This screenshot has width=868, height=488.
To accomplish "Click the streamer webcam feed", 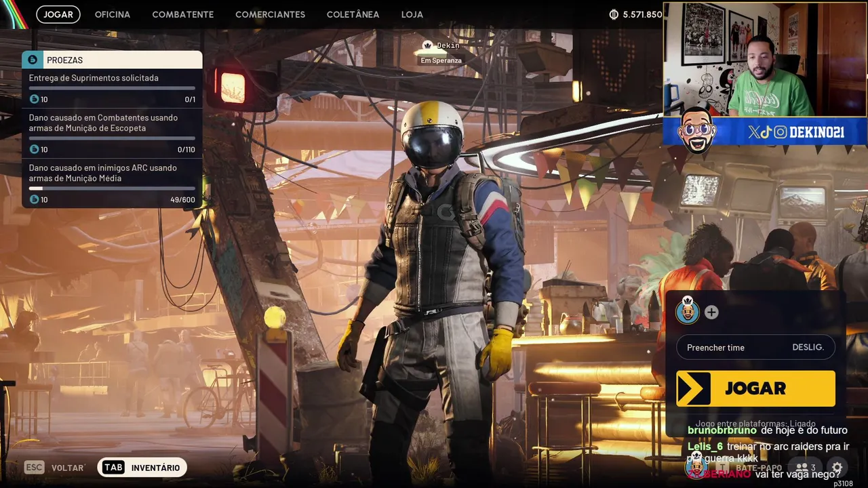I will [765, 60].
